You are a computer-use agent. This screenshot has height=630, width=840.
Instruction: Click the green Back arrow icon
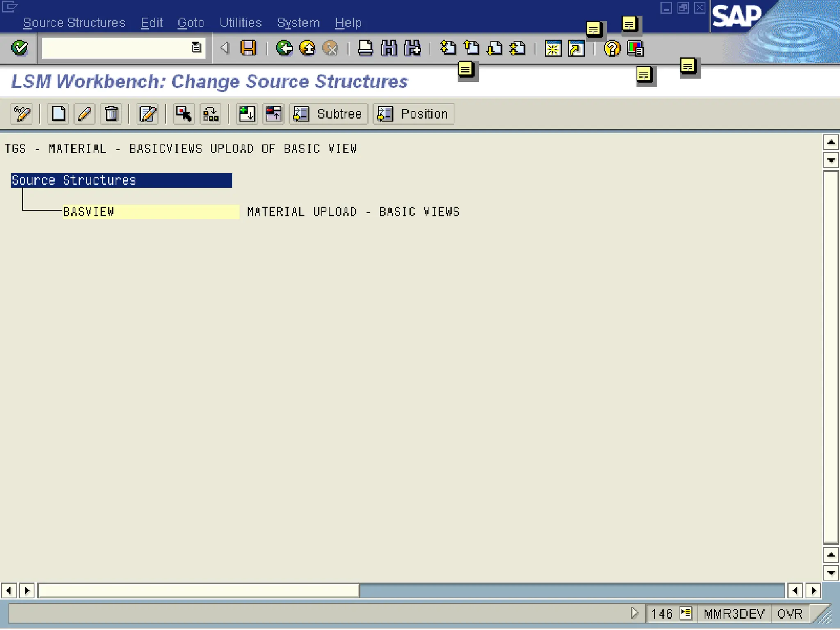(284, 48)
